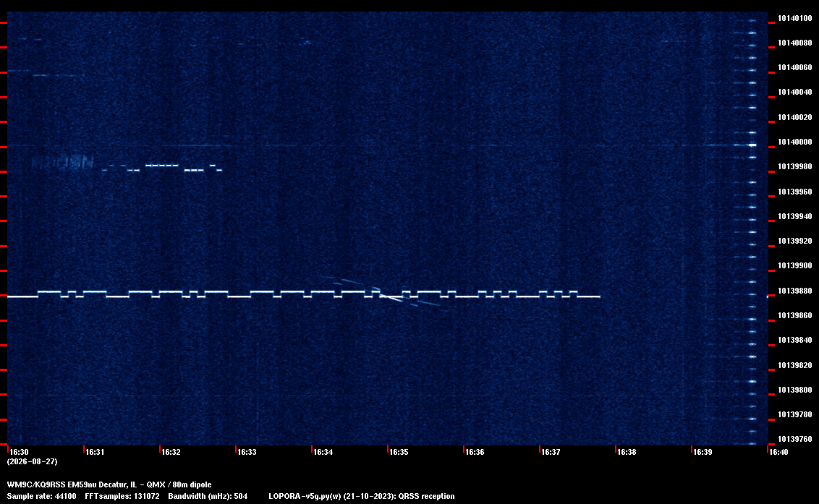The width and height of the screenshot is (819, 504).
Task: Click the 10140060 frequency label
Action: 795,67
